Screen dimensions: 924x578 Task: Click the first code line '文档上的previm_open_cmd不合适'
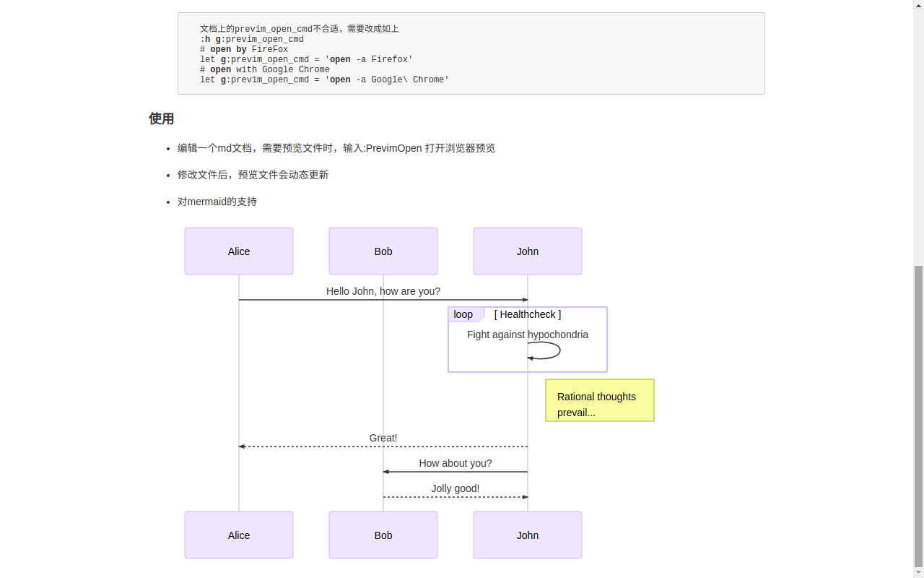[300, 29]
